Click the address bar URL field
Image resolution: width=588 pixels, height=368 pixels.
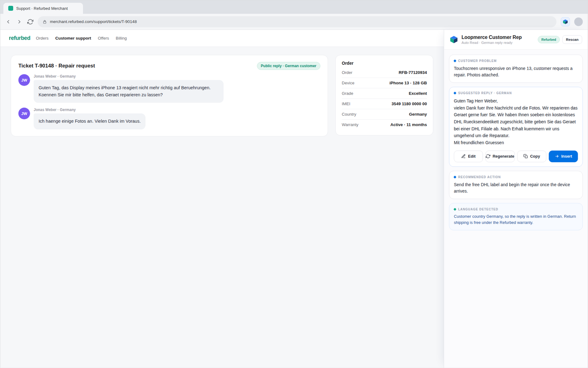pyautogui.click(x=297, y=22)
